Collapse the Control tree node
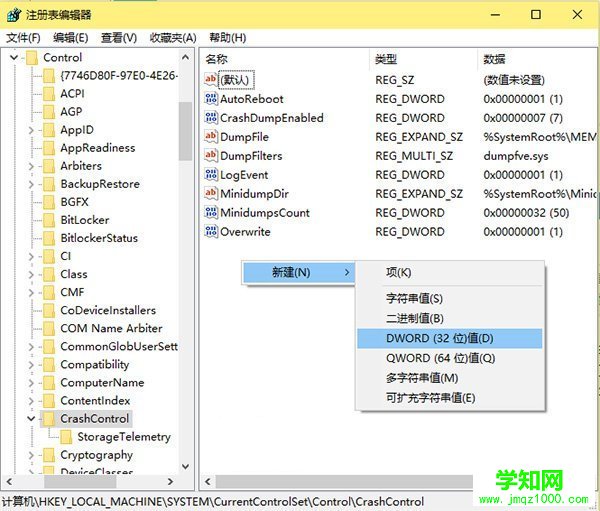The image size is (600, 511). click(14, 58)
